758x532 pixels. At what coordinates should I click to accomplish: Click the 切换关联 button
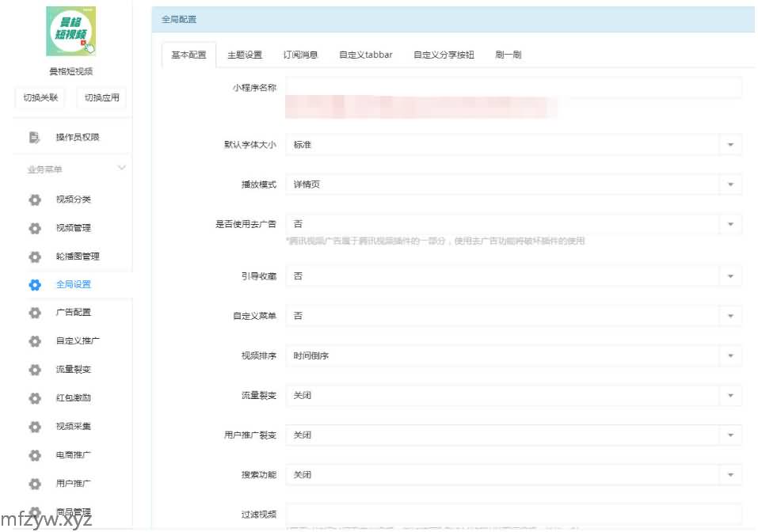click(x=40, y=98)
